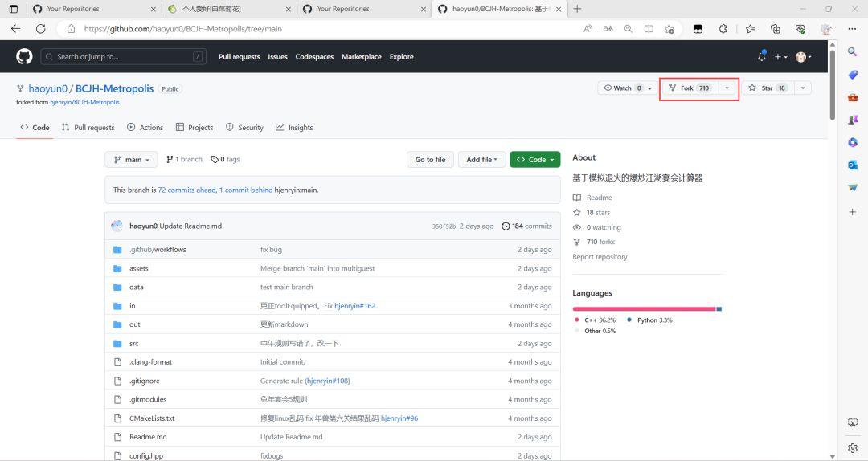Open the Insights tab
Viewport: 868px width, 461px height.
[294, 127]
